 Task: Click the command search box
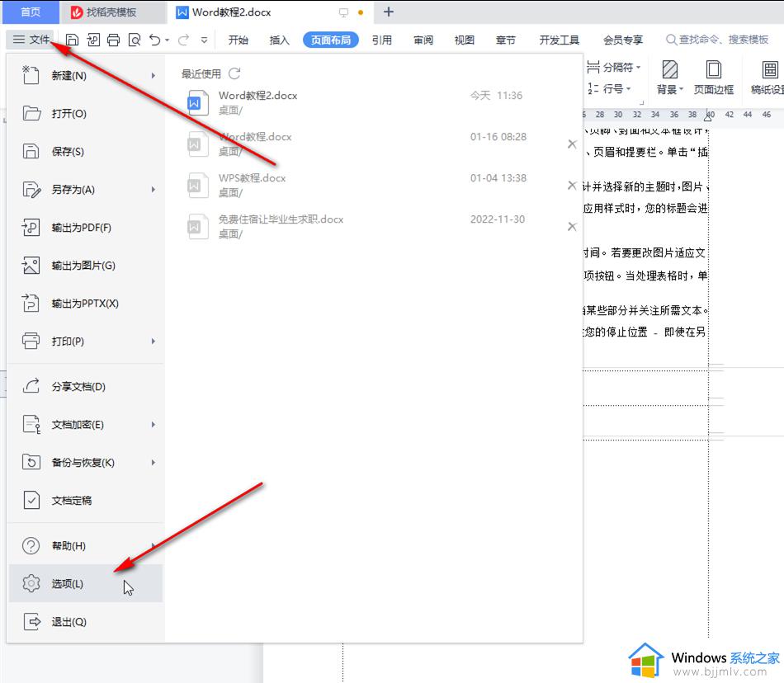point(718,40)
